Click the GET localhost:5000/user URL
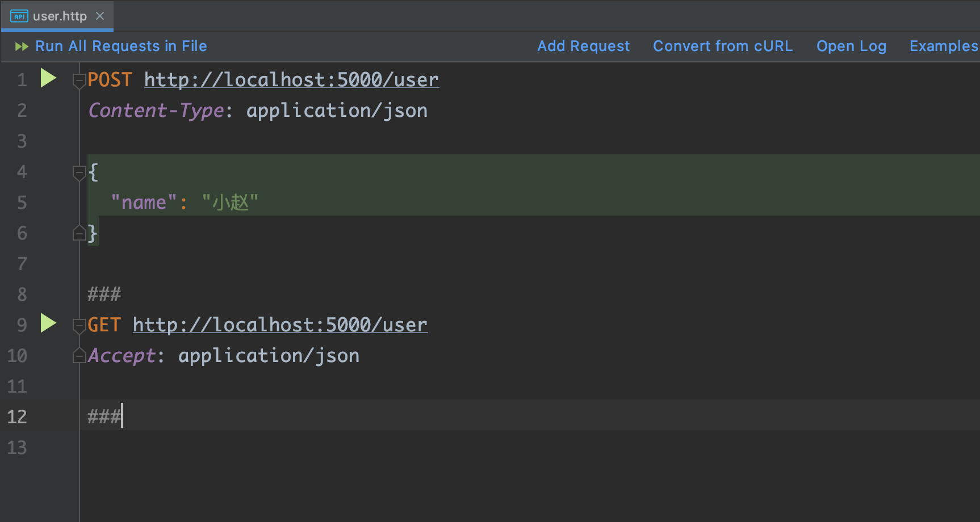Image resolution: width=980 pixels, height=522 pixels. (280, 325)
